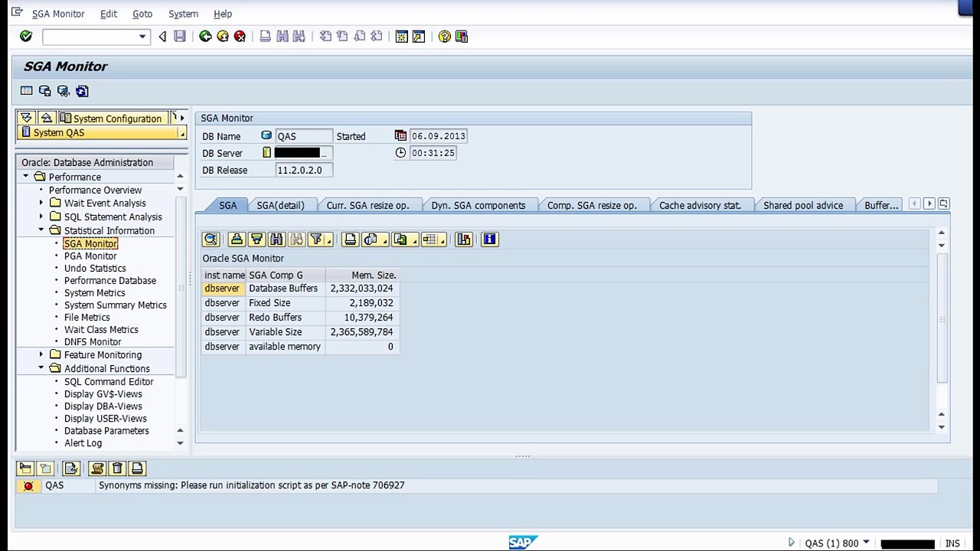The height and width of the screenshot is (551, 980).
Task: Switch to Curr. SGA resize op. tab
Action: [367, 205]
